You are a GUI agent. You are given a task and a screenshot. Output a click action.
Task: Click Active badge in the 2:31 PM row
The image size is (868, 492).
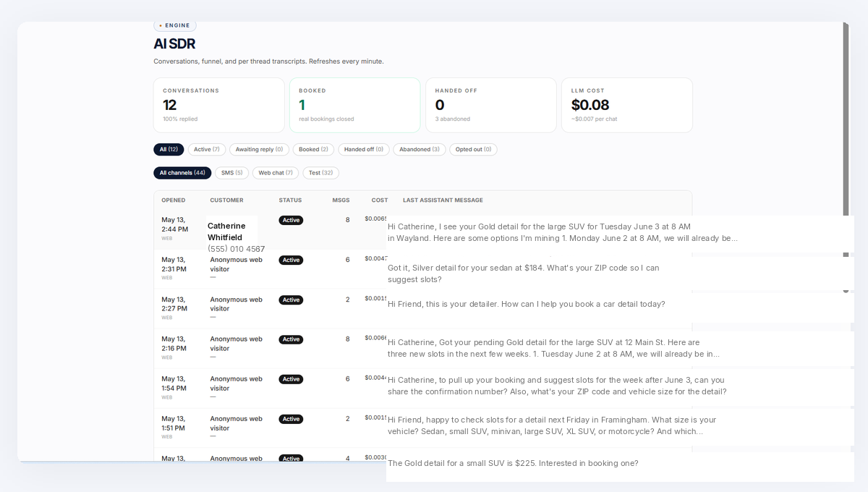291,260
